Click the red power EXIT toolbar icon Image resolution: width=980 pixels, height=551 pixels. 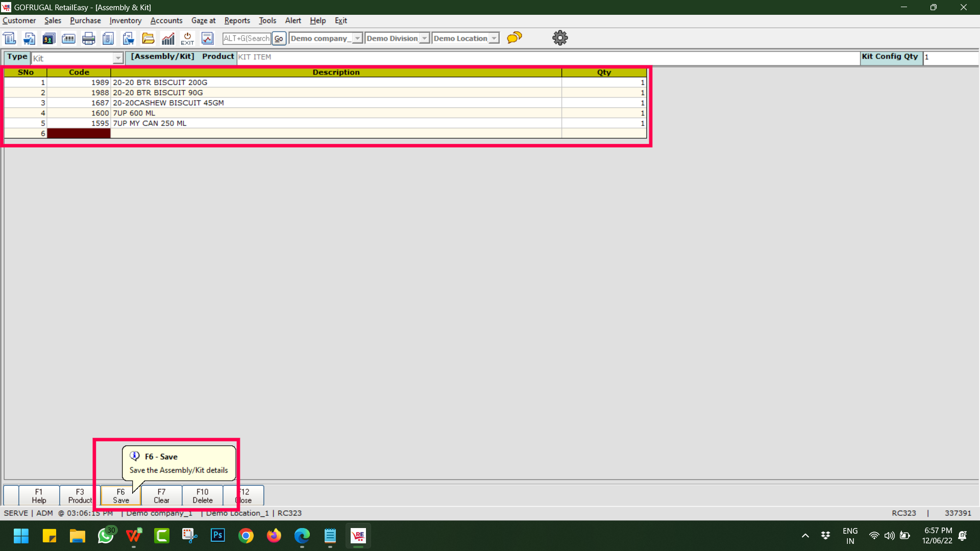187,38
